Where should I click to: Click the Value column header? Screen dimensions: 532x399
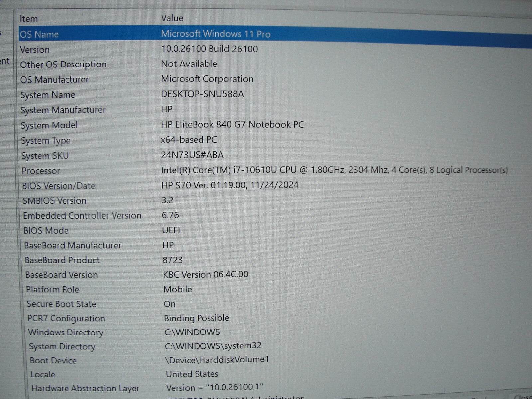[172, 18]
